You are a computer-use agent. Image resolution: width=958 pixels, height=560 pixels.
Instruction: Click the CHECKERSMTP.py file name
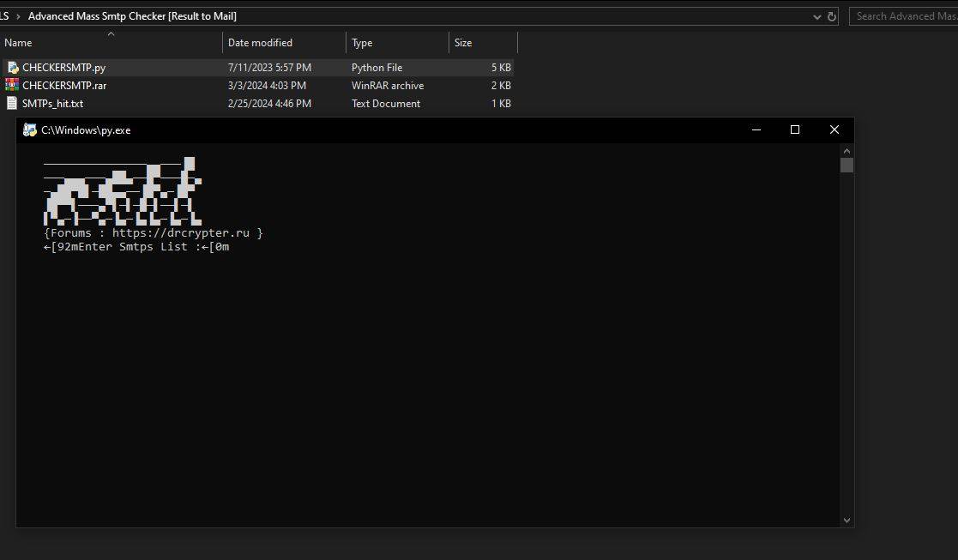[64, 68]
